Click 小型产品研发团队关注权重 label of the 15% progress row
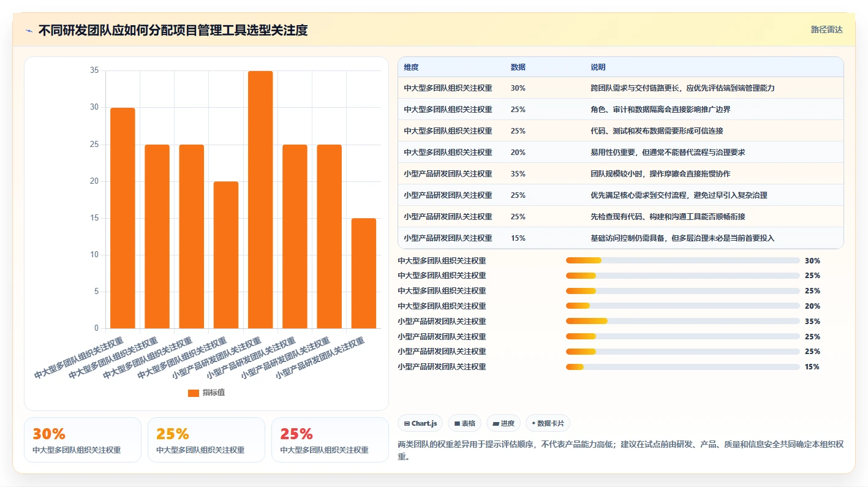The width and height of the screenshot is (868, 487). pyautogui.click(x=442, y=367)
